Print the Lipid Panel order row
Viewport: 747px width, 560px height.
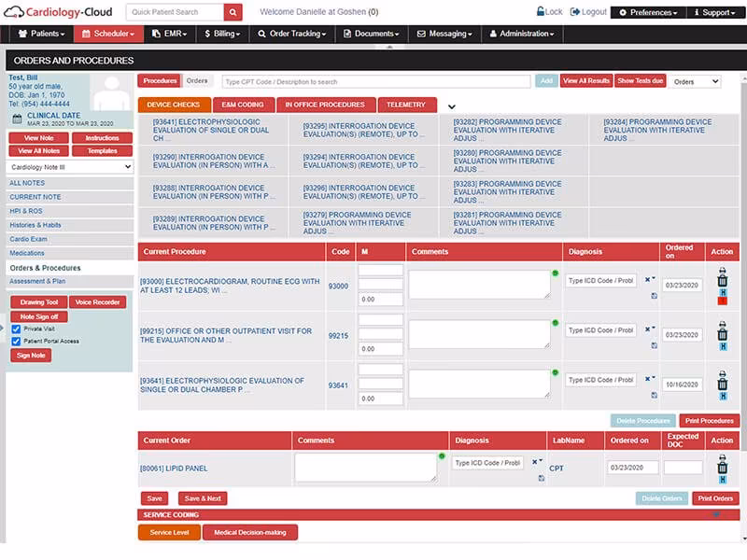[x=722, y=457]
